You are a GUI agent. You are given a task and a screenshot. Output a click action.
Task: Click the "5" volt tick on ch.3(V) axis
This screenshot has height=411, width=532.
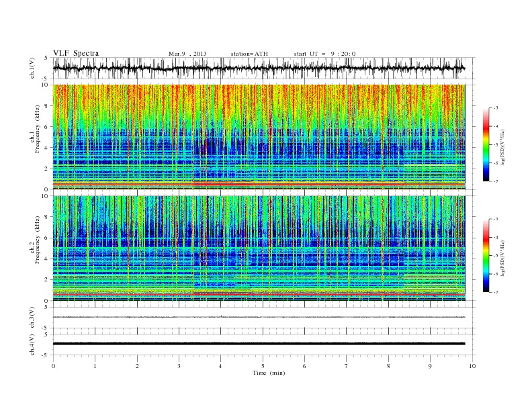46,307
